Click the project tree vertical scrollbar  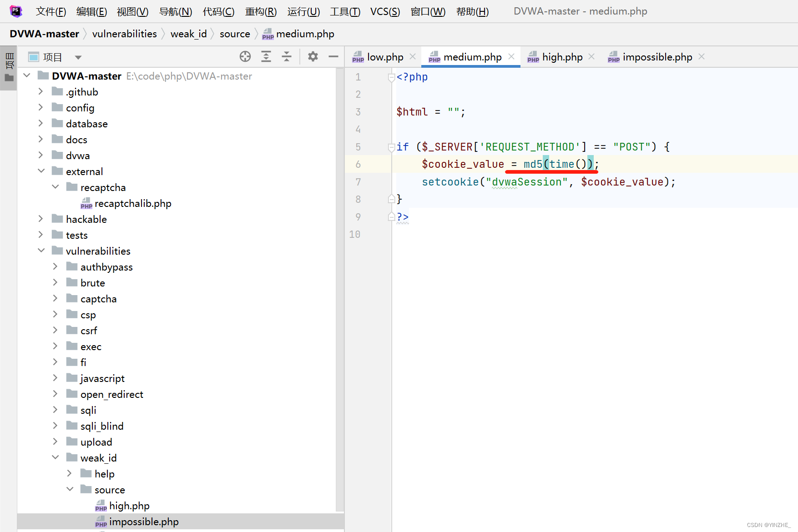pyautogui.click(x=339, y=289)
